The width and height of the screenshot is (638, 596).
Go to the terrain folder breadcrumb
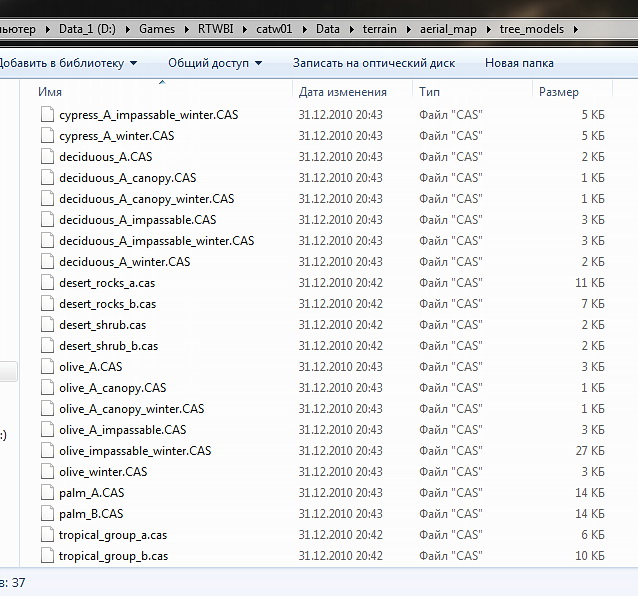point(380,29)
